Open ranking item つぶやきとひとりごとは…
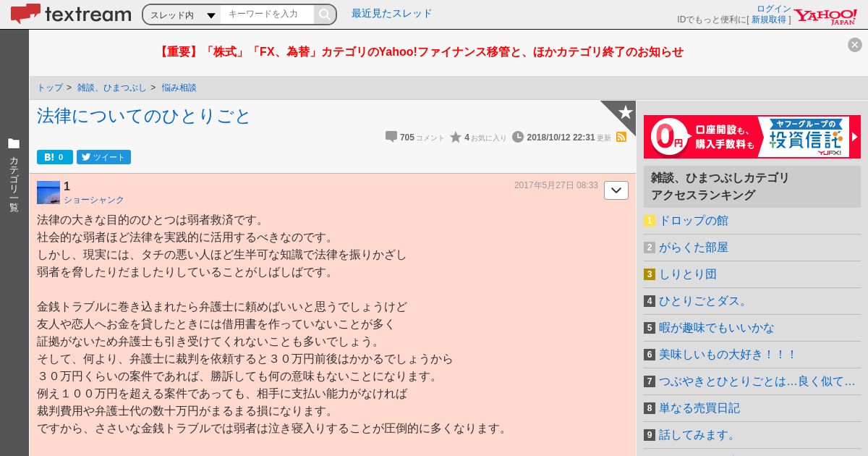868x456 pixels. click(x=757, y=381)
